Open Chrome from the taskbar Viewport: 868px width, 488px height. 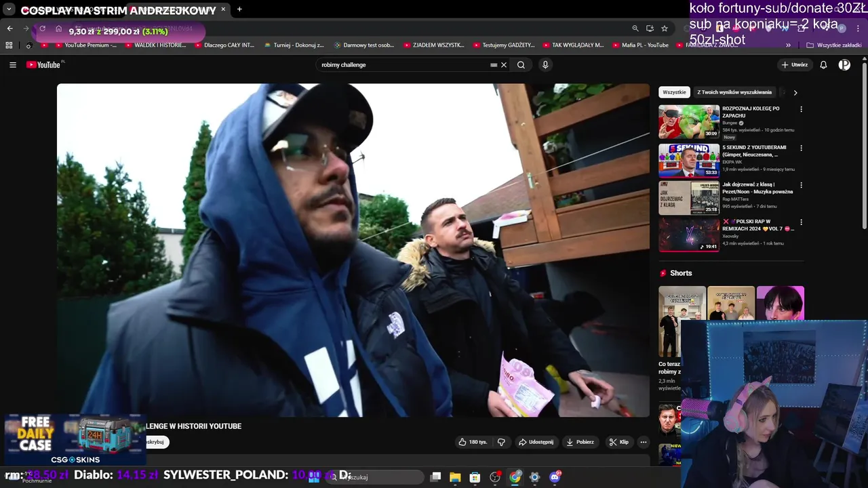(x=515, y=477)
